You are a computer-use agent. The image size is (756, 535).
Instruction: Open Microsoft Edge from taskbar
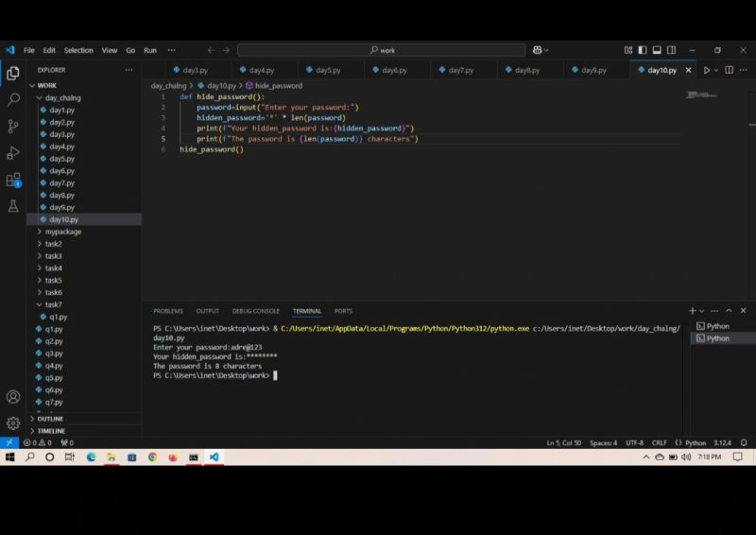pos(91,457)
